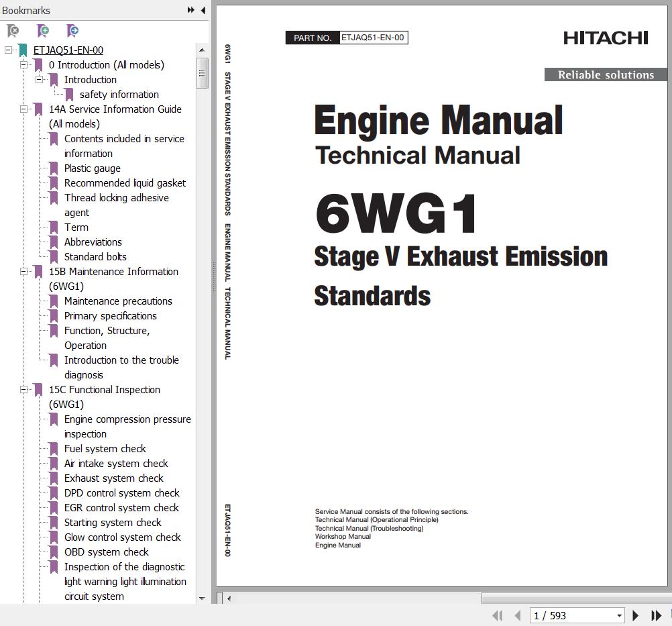Click the bookmarks scrollbar down arrow
672x626 pixels.
tap(202, 598)
